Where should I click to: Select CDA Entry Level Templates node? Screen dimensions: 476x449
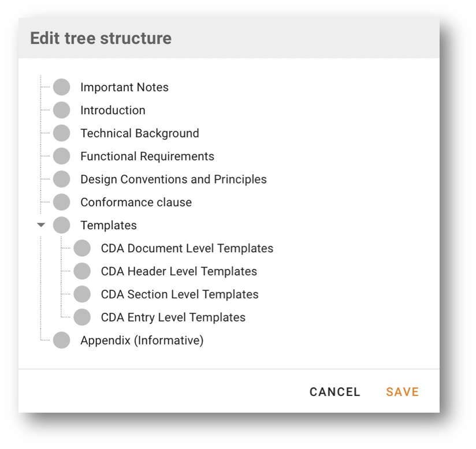(x=173, y=317)
